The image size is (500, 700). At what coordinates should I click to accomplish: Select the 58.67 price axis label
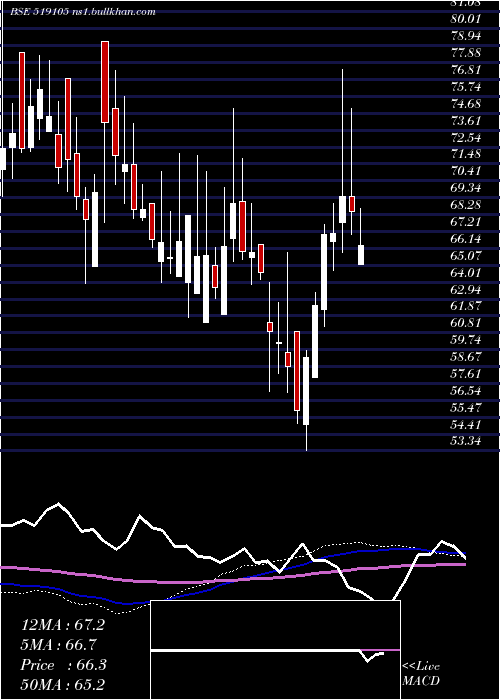point(465,357)
